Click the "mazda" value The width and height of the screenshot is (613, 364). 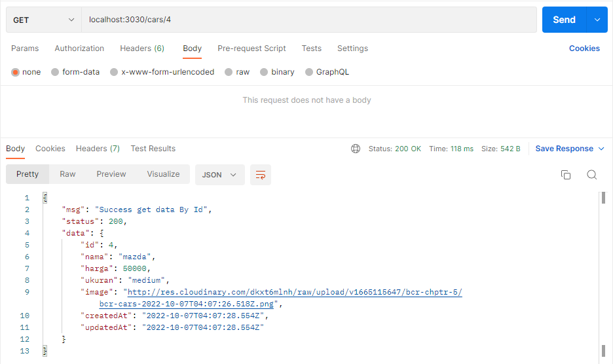(x=134, y=257)
